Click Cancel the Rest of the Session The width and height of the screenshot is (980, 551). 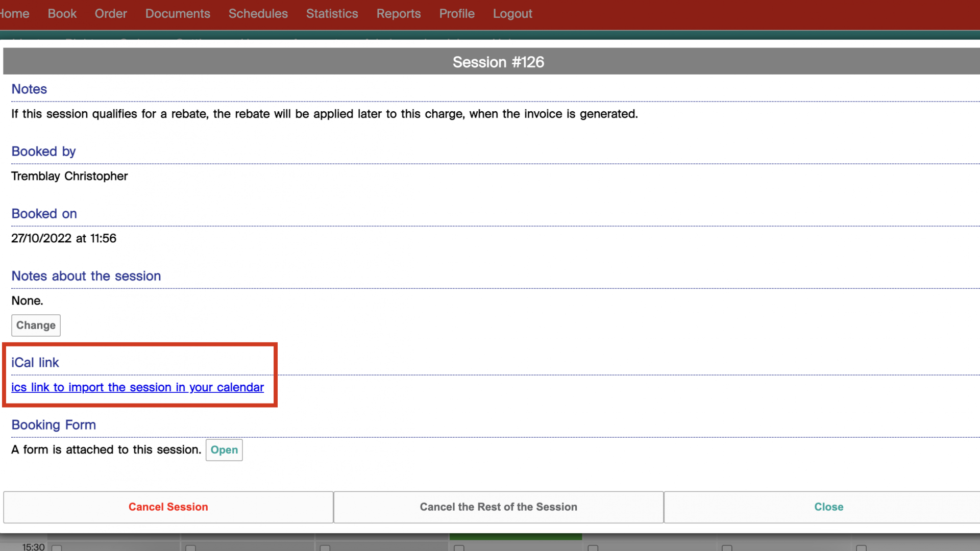[x=498, y=507]
